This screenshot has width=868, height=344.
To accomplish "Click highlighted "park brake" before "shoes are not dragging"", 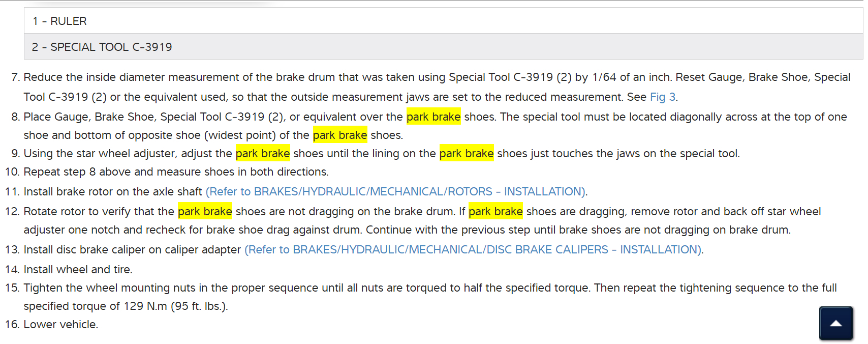I will tap(205, 211).
